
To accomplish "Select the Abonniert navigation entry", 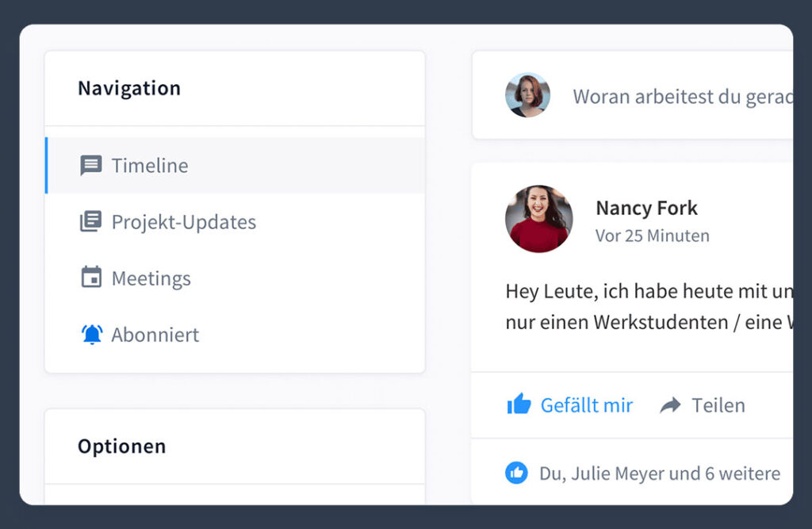I will click(236, 335).
